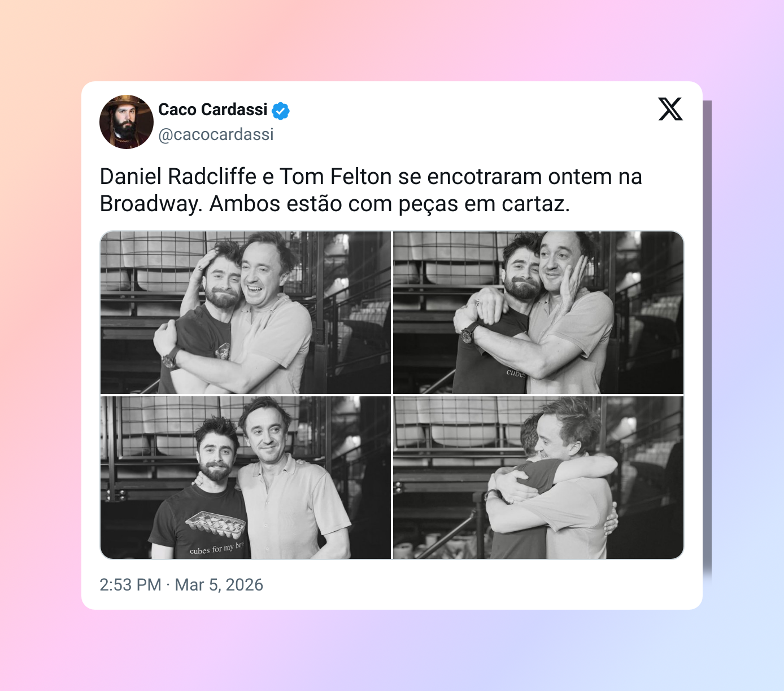This screenshot has width=784, height=691.
Task: Click the ice cube tray graphic on the t-shirt
Action: [216, 524]
